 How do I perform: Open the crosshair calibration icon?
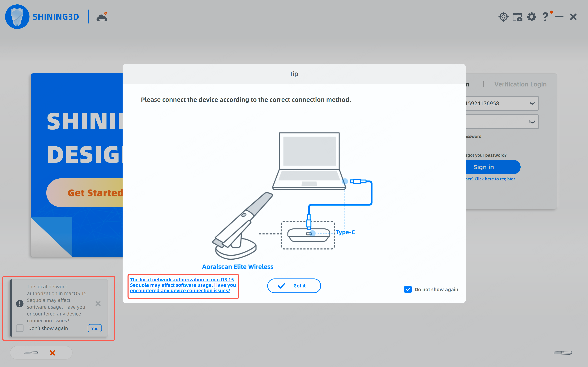(503, 17)
